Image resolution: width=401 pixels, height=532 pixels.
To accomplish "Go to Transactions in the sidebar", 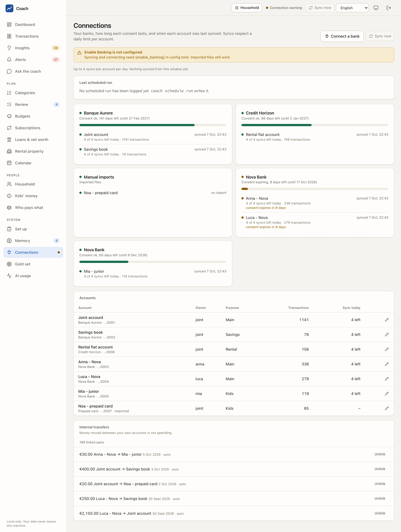I will coord(33,36).
